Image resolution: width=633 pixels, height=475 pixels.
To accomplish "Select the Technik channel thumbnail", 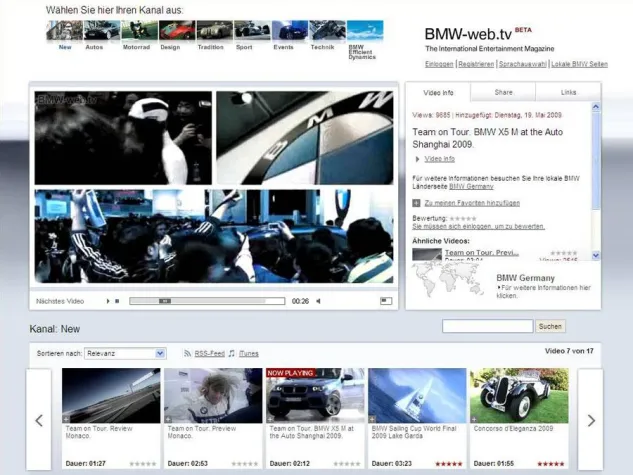I will (327, 31).
